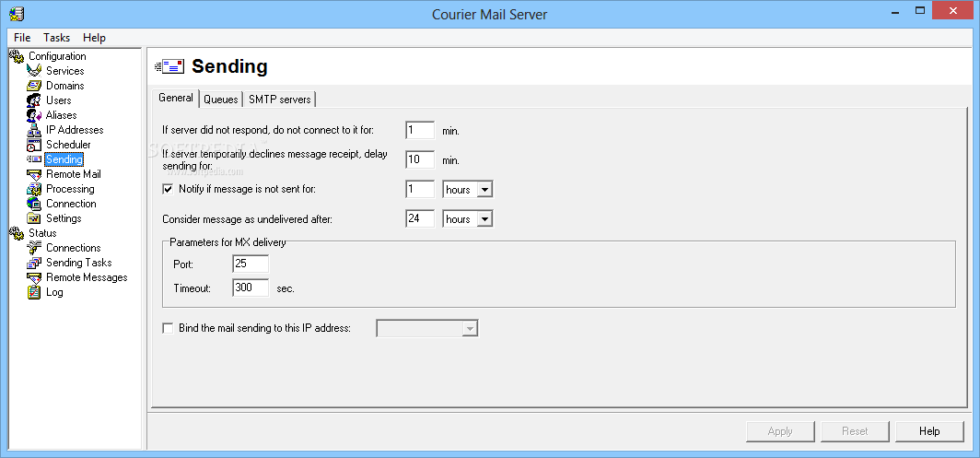The height and width of the screenshot is (458, 980).
Task: Open the Notify time unit hours dropdown
Action: coord(485,190)
